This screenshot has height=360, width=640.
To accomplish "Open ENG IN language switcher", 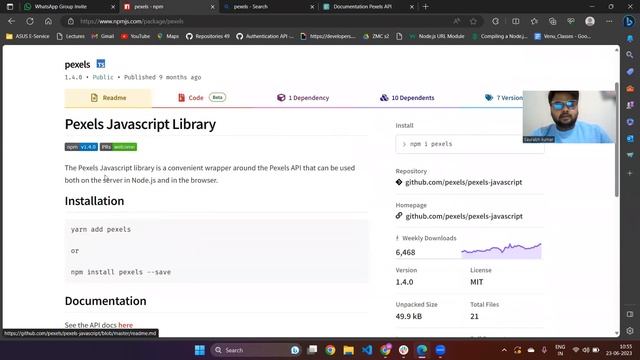I will coord(560,350).
